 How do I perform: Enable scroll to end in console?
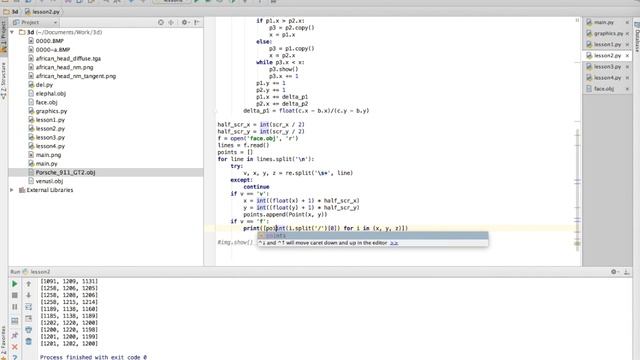point(29,318)
